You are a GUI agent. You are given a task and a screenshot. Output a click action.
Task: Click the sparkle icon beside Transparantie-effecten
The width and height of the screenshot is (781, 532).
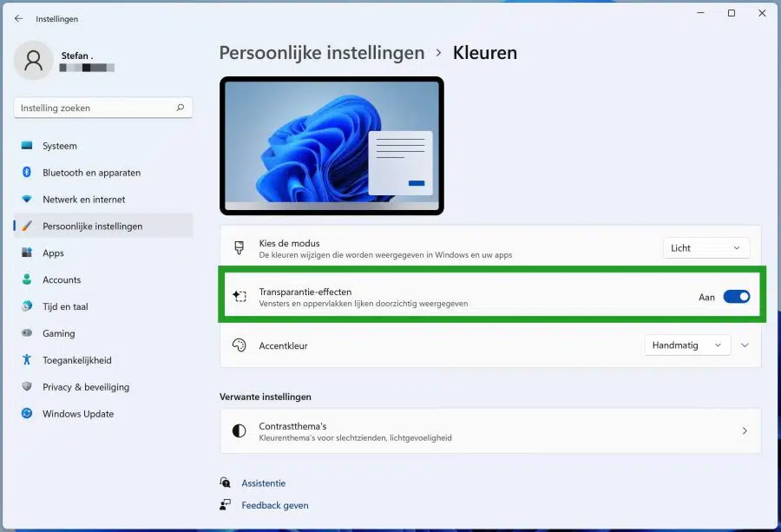pos(240,297)
